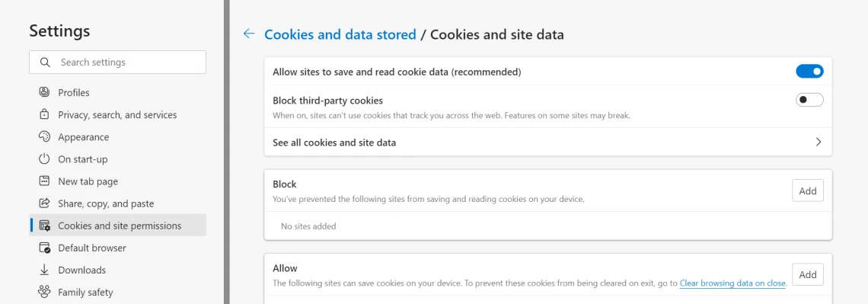Click the On start-up power icon
This screenshot has height=304, width=868.
[x=44, y=159]
